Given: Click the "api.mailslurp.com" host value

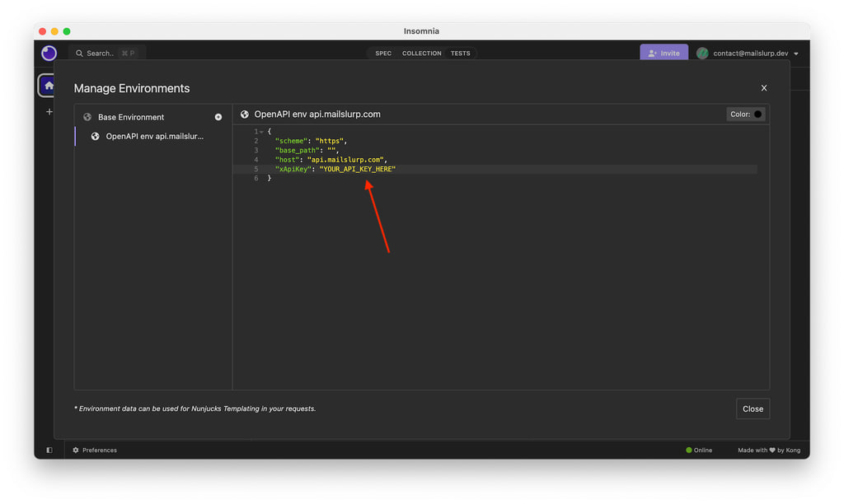Looking at the screenshot, I should 345,160.
